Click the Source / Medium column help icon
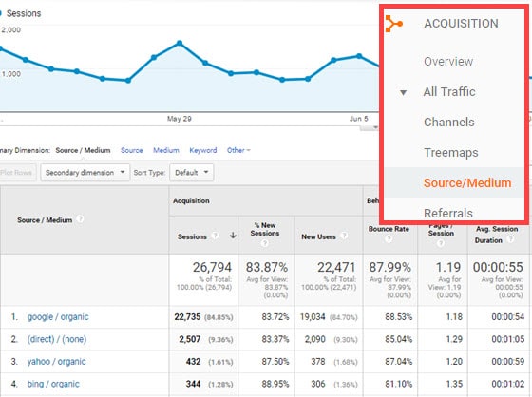The height and width of the screenshot is (397, 532). click(x=80, y=218)
